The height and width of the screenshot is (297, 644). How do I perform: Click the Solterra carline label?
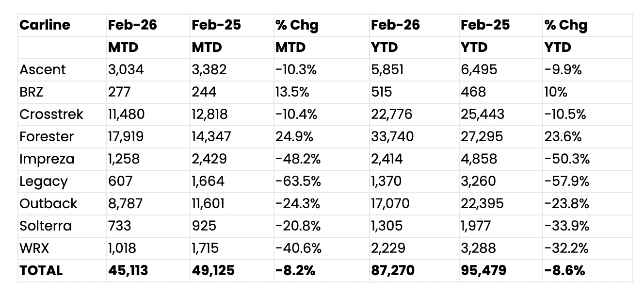46,226
